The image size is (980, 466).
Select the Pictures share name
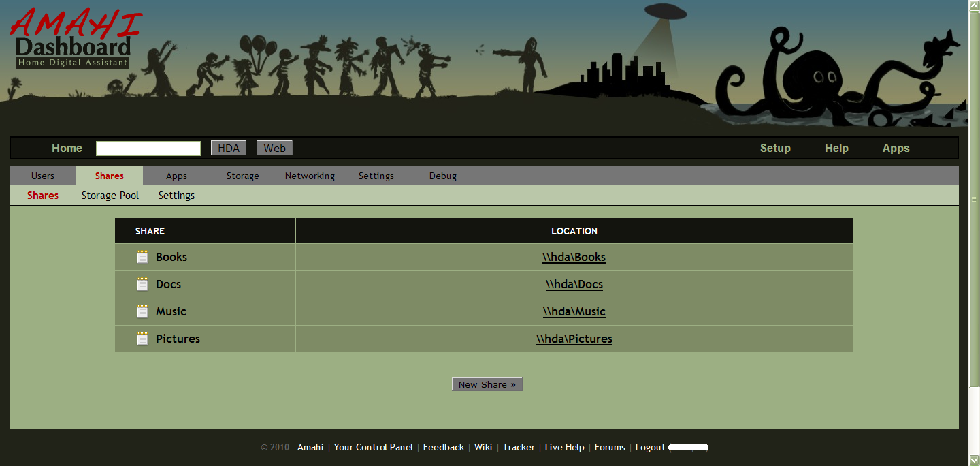click(178, 339)
